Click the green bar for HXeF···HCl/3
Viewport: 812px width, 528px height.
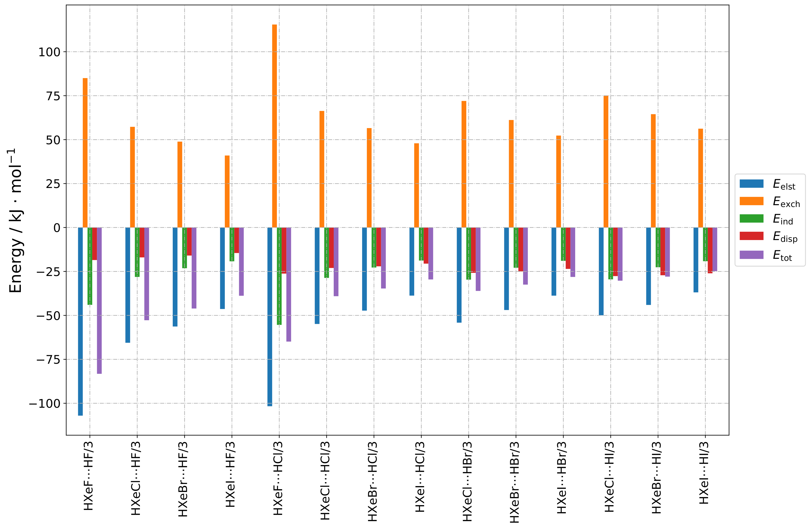point(279,276)
